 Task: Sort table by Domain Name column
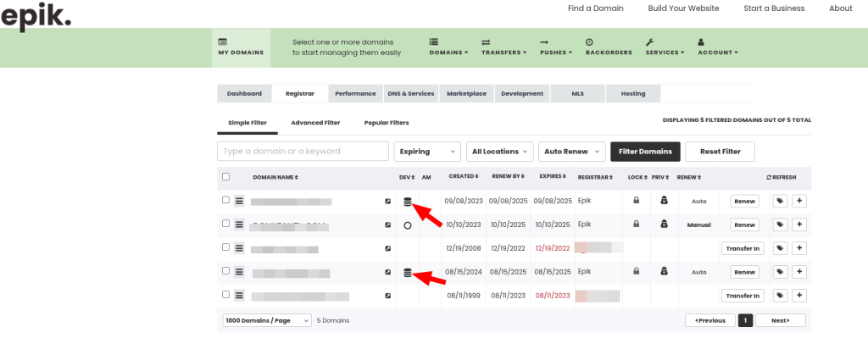275,178
